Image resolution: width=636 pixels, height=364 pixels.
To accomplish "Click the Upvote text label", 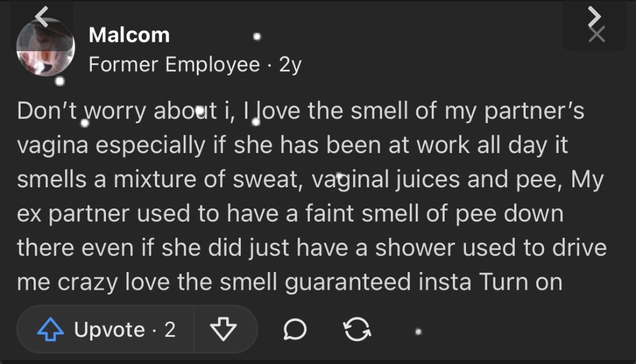I will [110, 330].
